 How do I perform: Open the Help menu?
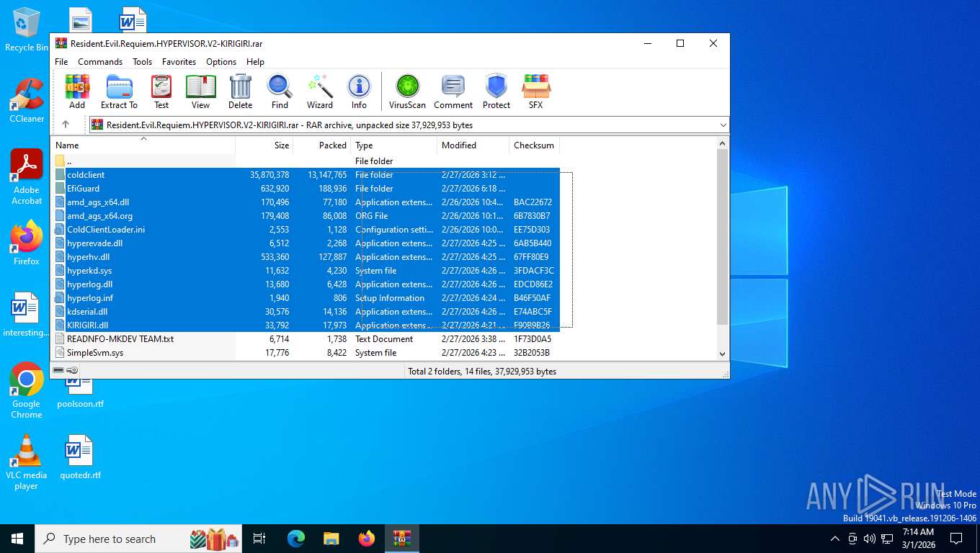pos(255,62)
